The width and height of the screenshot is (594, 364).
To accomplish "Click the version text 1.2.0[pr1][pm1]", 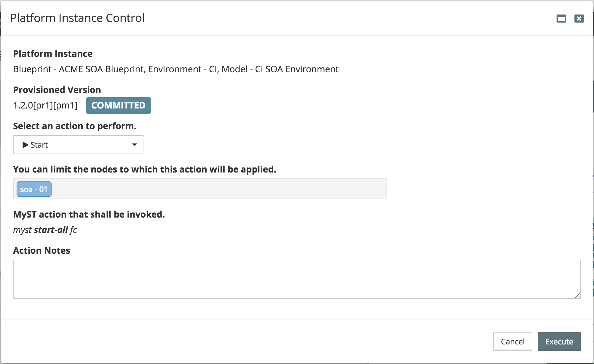I will coord(45,105).
